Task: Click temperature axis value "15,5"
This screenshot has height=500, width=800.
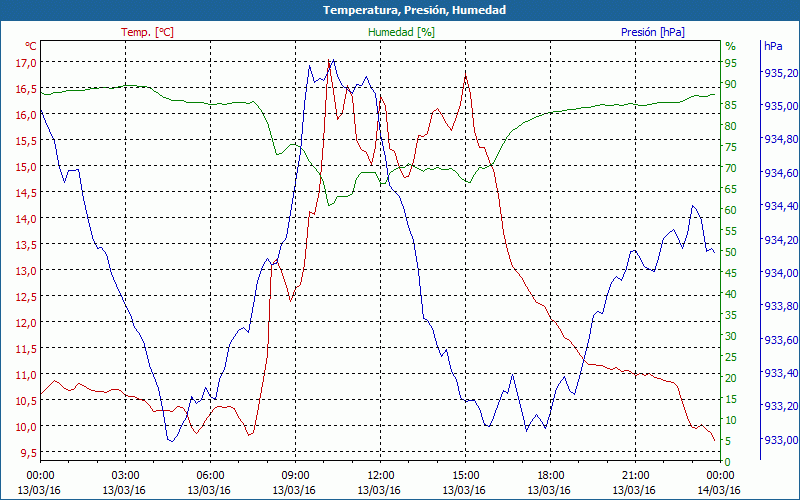Action: (x=26, y=141)
